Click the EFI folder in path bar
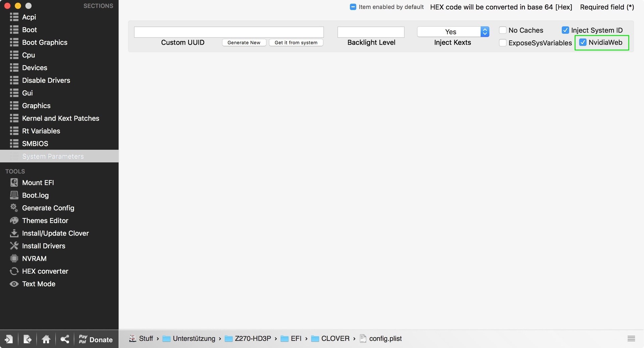This screenshot has width=644, height=348. (x=291, y=339)
